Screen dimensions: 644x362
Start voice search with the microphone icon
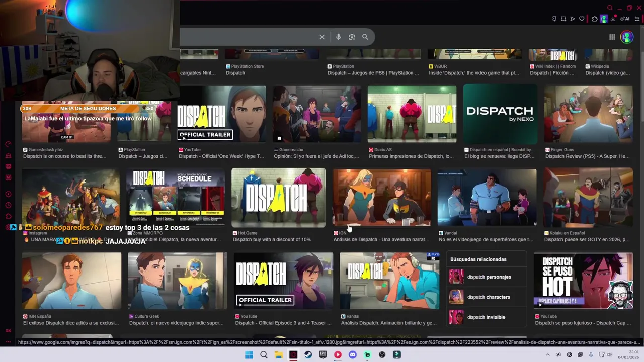(338, 37)
